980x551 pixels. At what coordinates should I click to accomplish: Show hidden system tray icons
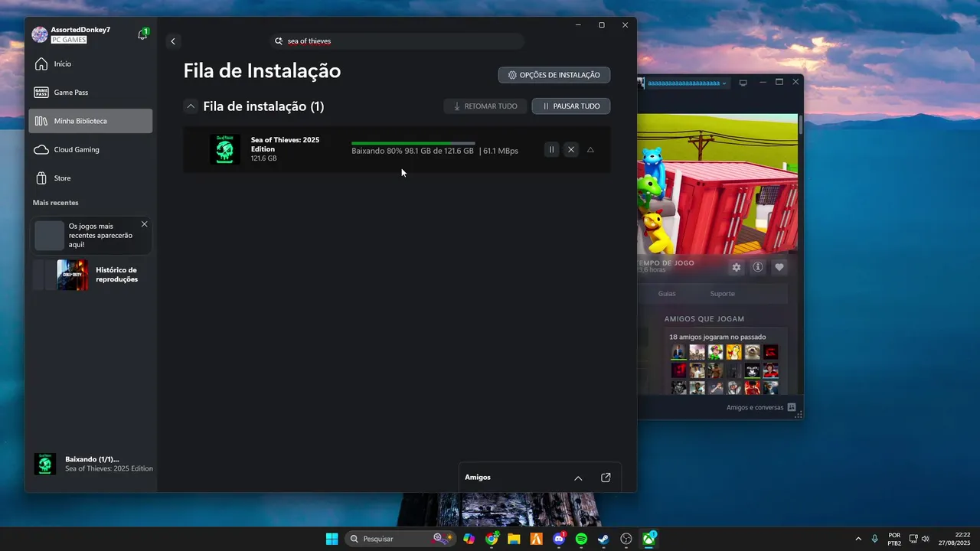857,539
